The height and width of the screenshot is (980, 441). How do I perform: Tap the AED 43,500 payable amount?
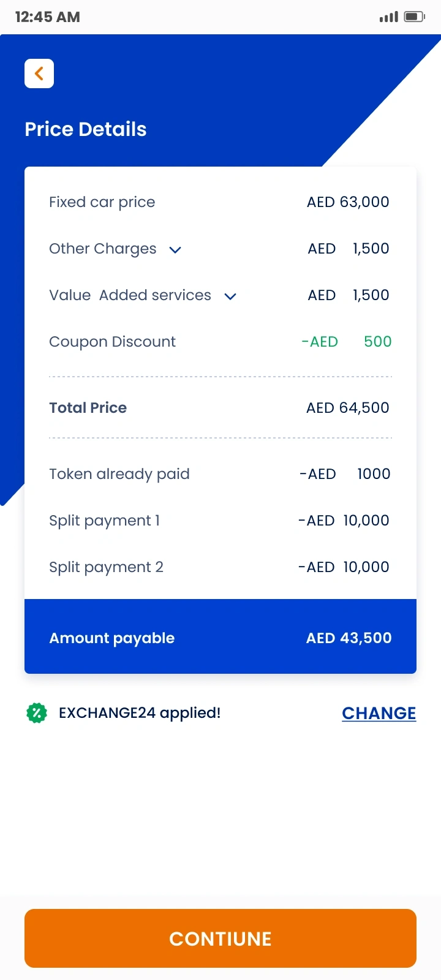pos(349,638)
